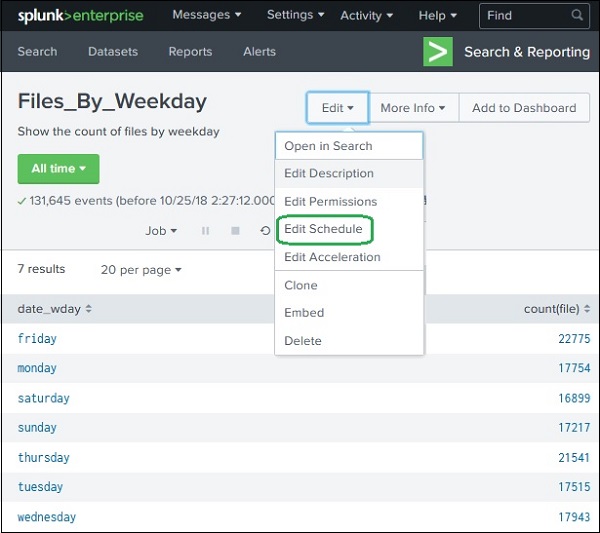Expand the More Info dropdown
The height and width of the screenshot is (533, 600).
pos(413,108)
